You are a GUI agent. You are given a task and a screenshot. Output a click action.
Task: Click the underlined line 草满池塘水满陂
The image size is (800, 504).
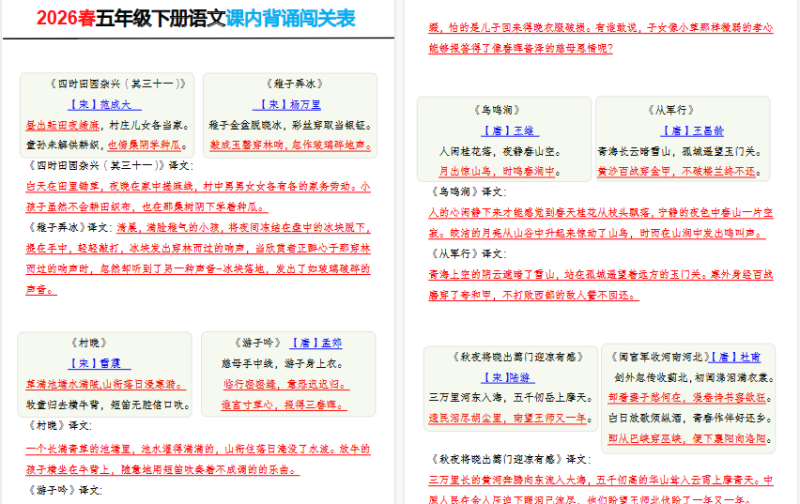[63, 384]
